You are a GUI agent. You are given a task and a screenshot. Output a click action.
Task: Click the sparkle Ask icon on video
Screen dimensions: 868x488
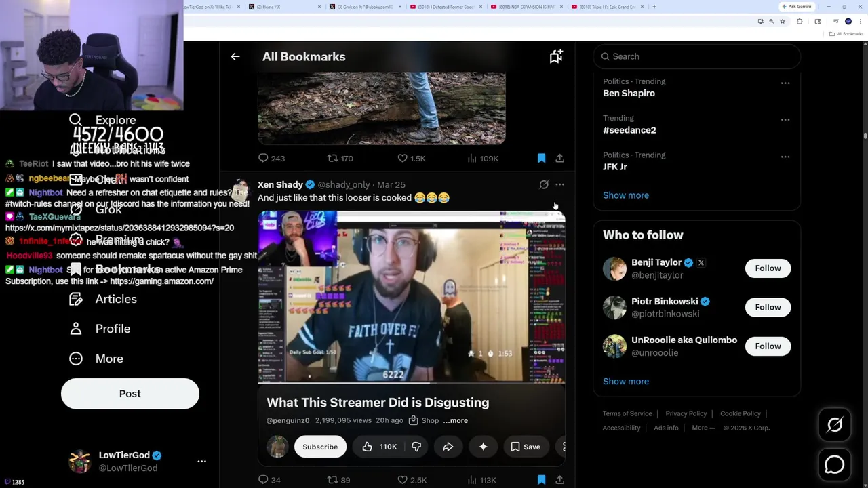483,447
